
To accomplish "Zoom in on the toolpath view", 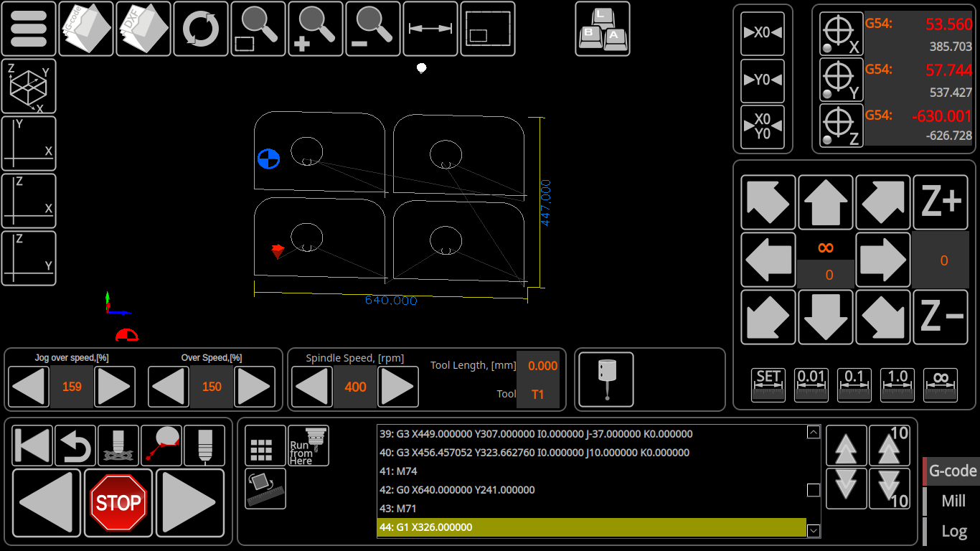I will (316, 29).
